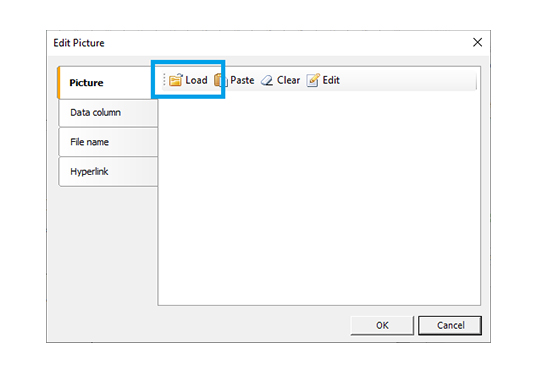This screenshot has width=538, height=374.
Task: Go to the File name tab
Action: coord(108,142)
